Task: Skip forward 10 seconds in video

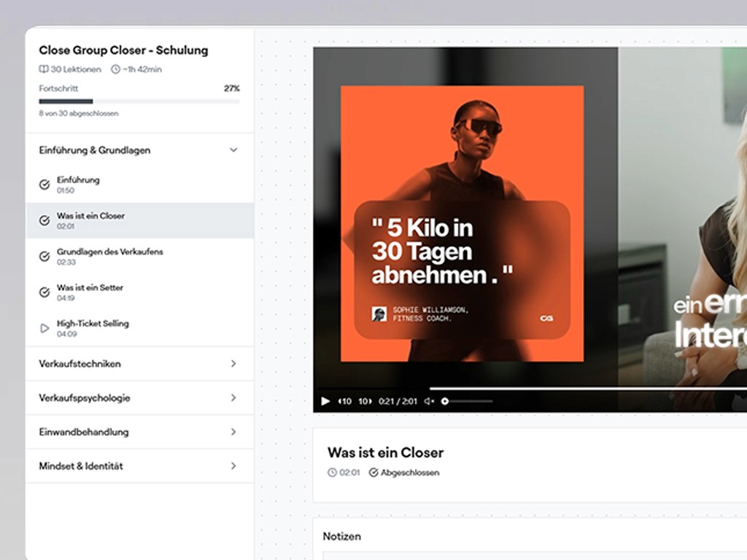Action: click(x=365, y=402)
